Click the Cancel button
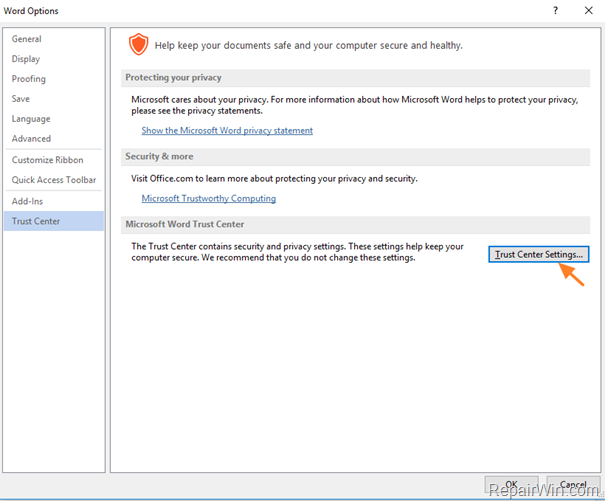Viewport: 605px width, 501px height. (x=573, y=484)
